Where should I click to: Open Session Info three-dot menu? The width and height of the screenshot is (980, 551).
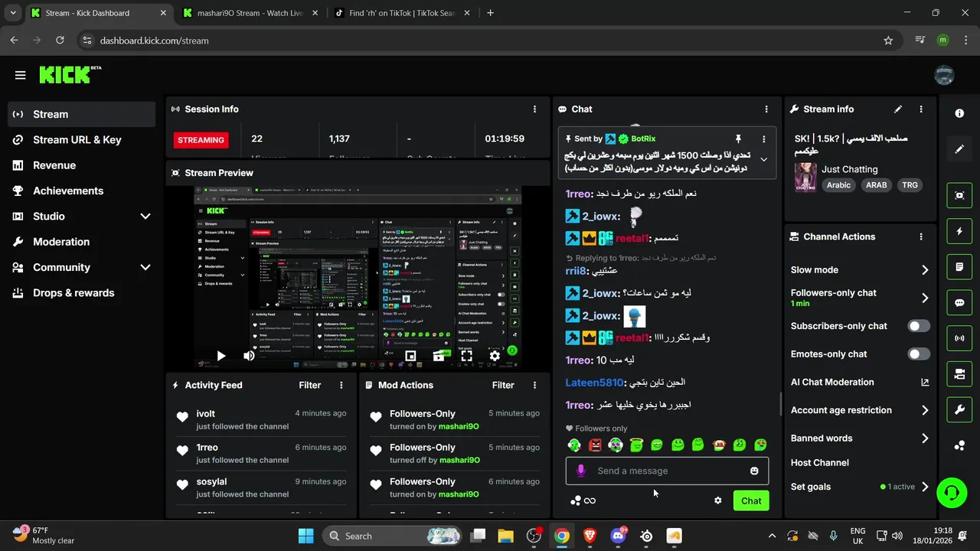tap(534, 109)
